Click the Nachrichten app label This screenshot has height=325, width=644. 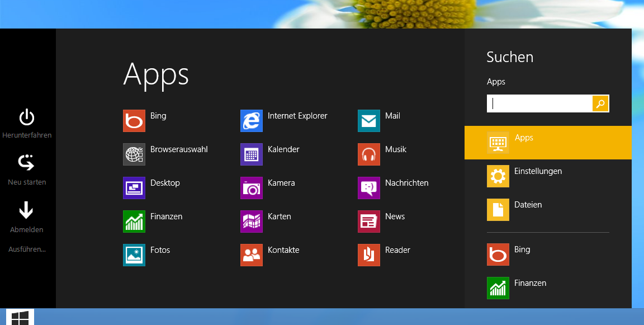tap(406, 183)
